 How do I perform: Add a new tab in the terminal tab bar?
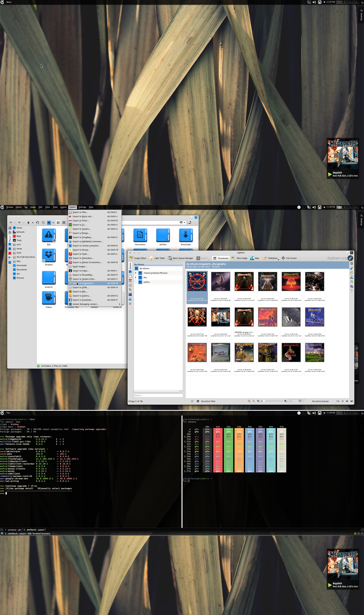(2, 530)
